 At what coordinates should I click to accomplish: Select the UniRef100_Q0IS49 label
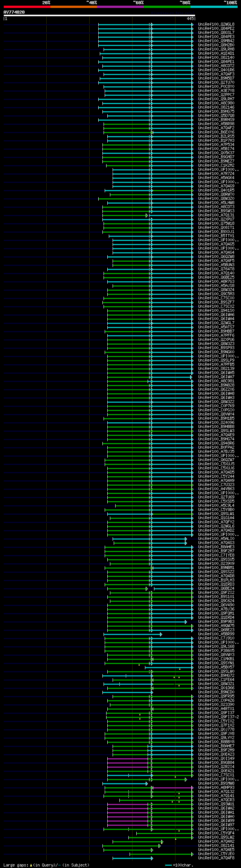[216, 759]
